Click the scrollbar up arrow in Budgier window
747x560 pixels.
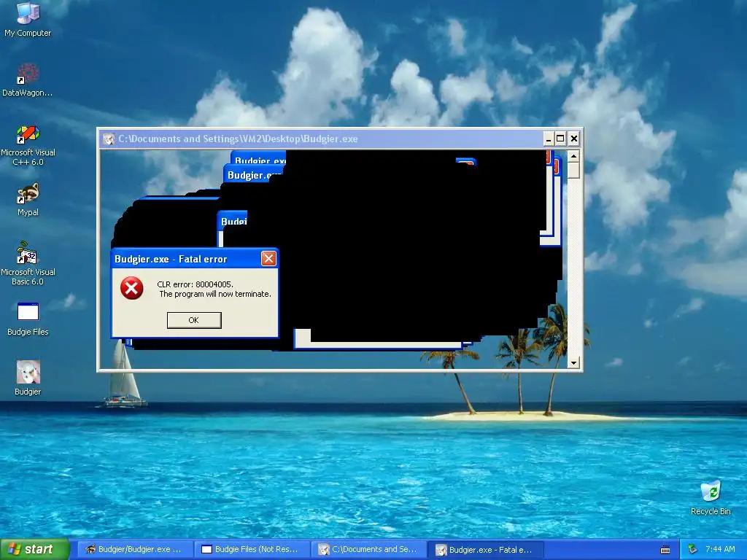[x=573, y=156]
